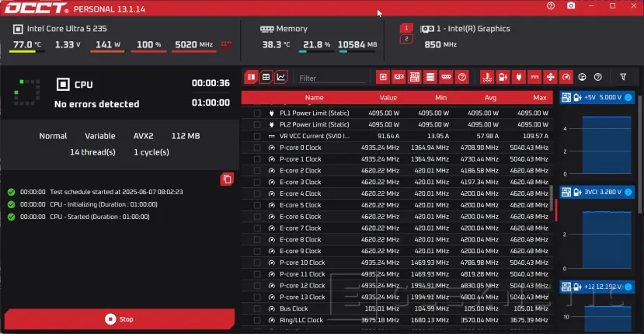
Task: Tick the E-core 9 Clock checkbox
Action: tap(257, 251)
